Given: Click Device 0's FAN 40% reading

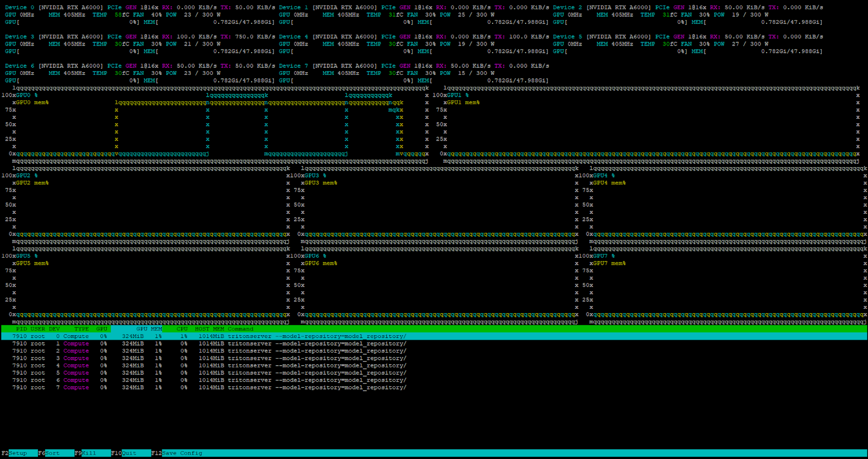Looking at the screenshot, I should click(147, 15).
